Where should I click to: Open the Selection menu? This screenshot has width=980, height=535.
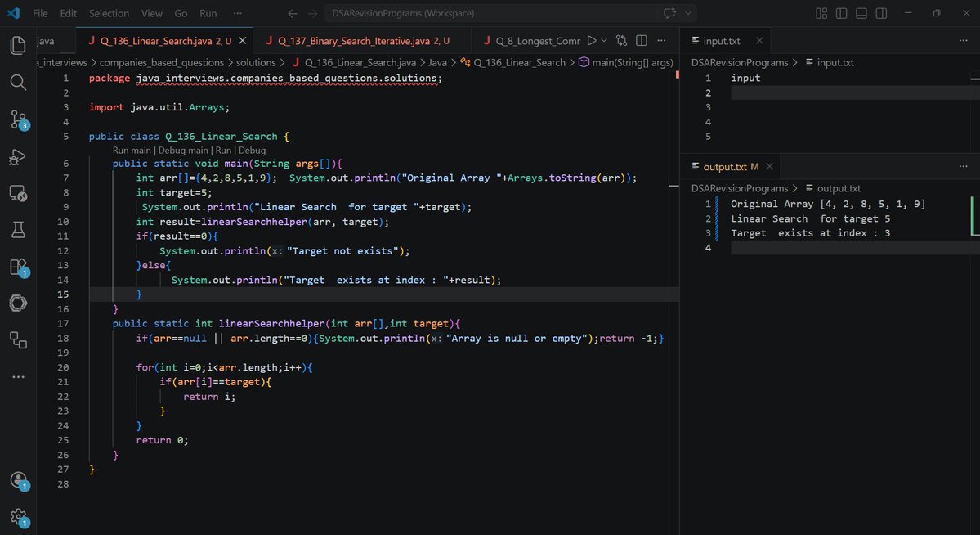point(109,13)
